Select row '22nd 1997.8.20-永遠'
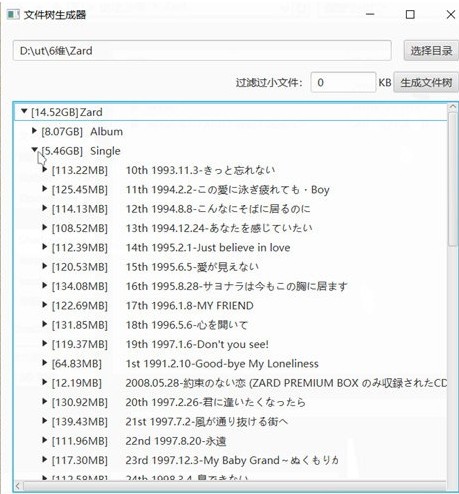 point(176,441)
